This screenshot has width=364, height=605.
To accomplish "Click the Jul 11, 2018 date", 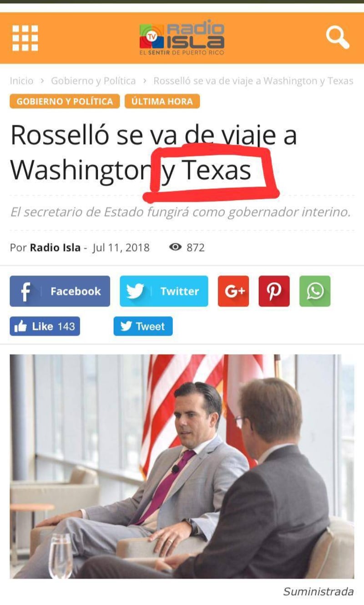I will coord(121,247).
